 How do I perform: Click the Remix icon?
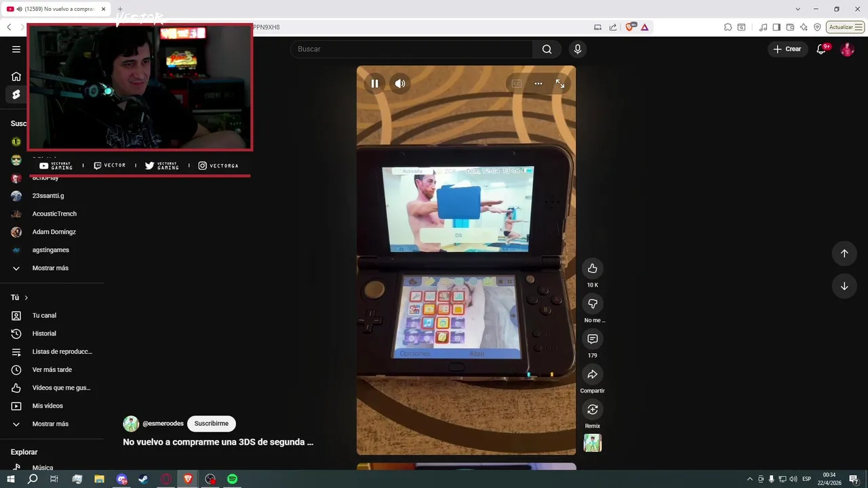(593, 409)
